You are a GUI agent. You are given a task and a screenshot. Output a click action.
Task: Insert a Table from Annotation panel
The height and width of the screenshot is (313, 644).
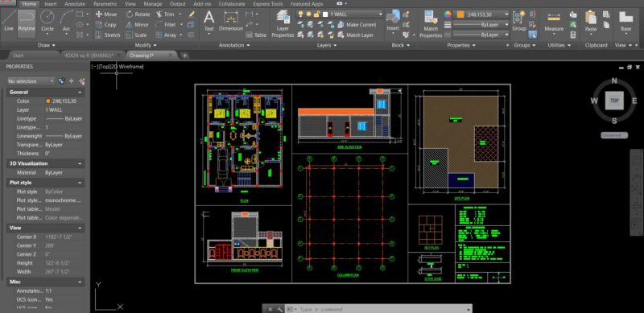tap(256, 35)
